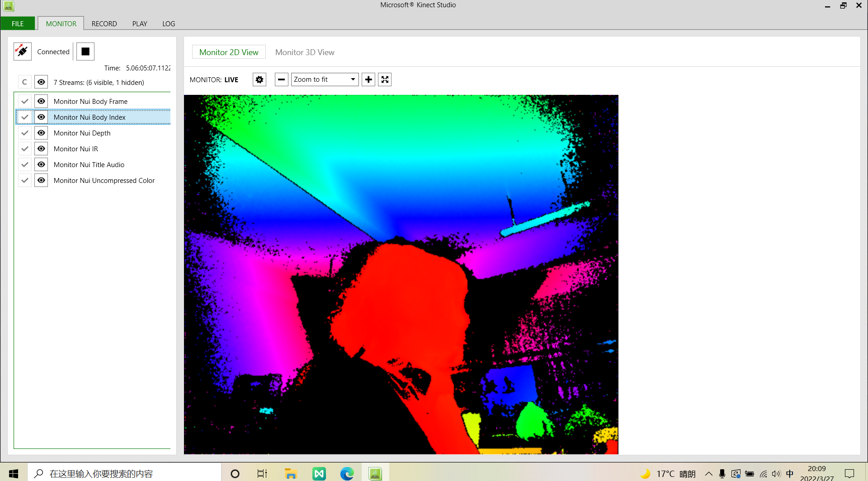Image resolution: width=868 pixels, height=481 pixels.
Task: Switch to the RECORD tab
Action: 104,23
